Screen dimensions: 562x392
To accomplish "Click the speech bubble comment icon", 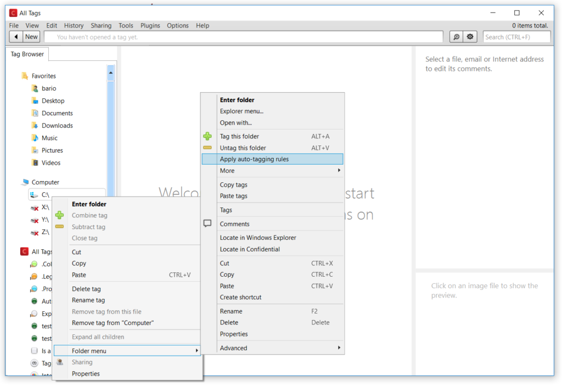I will point(208,222).
